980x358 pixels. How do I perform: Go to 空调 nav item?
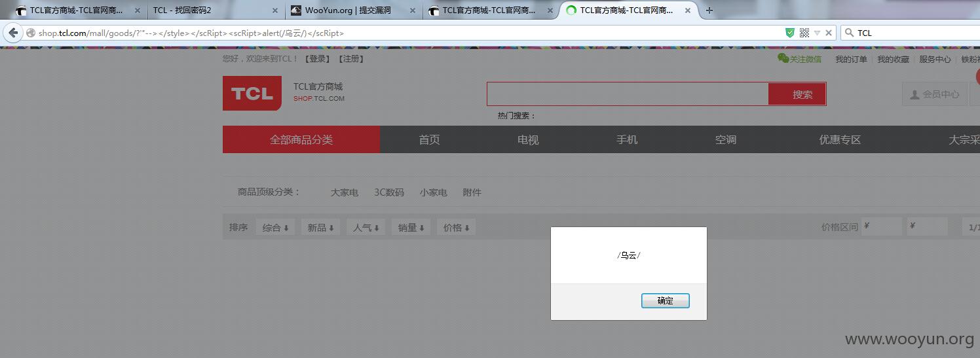coord(726,139)
